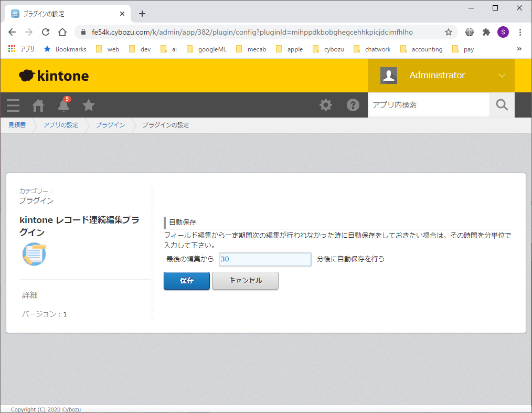Open the cybozu bookmarks folder
The image size is (532, 413).
(328, 49)
